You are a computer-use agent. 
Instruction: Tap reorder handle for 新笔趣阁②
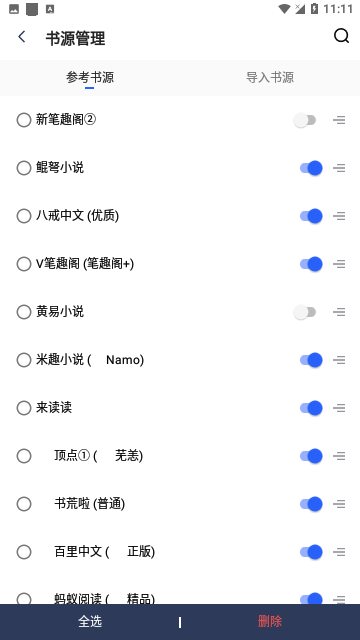339,120
